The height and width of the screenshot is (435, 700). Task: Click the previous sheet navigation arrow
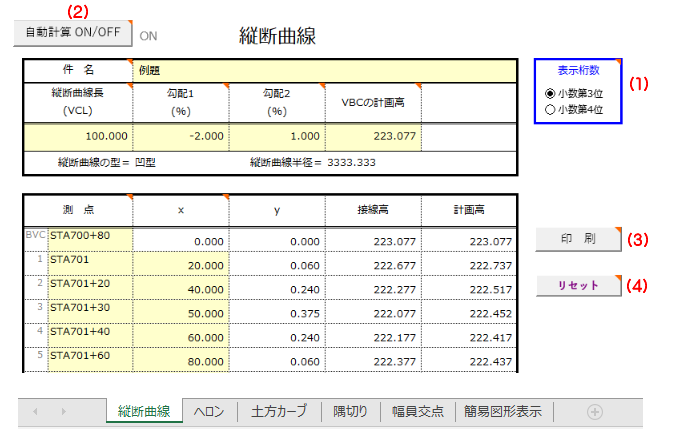point(37,411)
